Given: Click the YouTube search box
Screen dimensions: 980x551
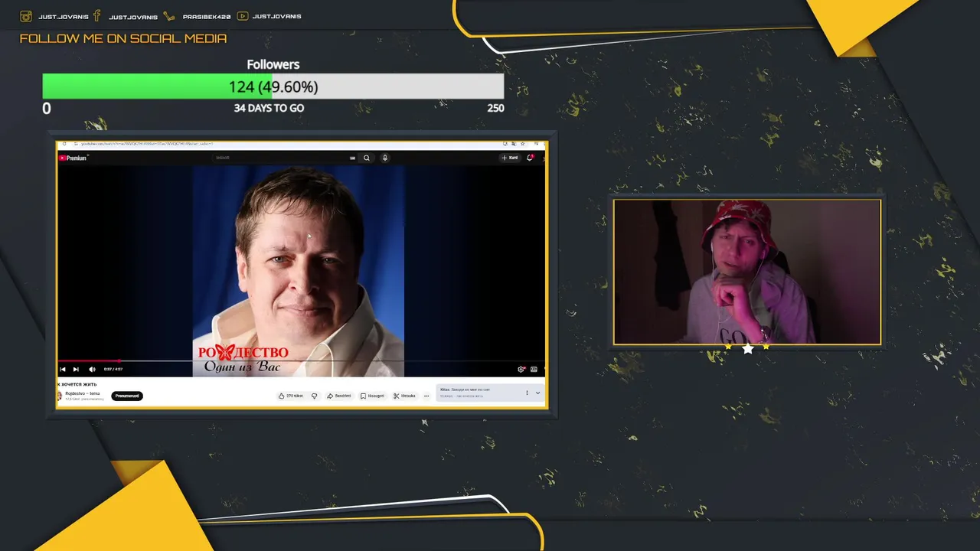Looking at the screenshot, I should [279, 158].
